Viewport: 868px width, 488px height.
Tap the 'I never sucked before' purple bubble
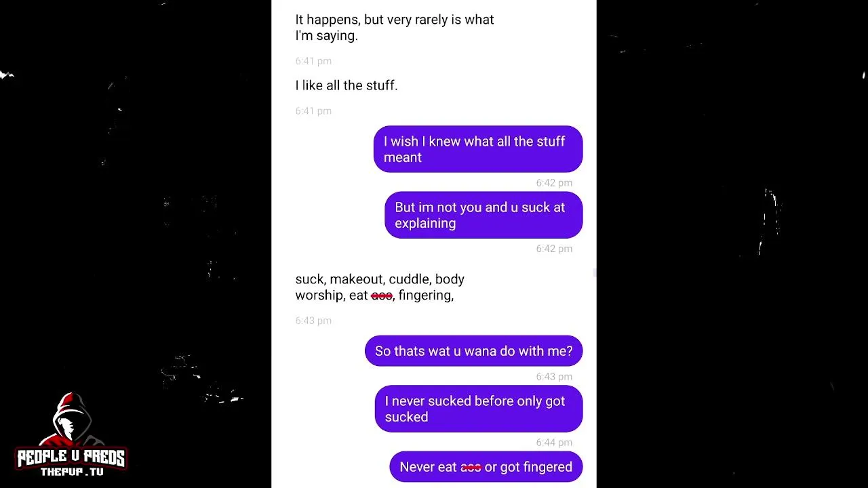(x=479, y=409)
